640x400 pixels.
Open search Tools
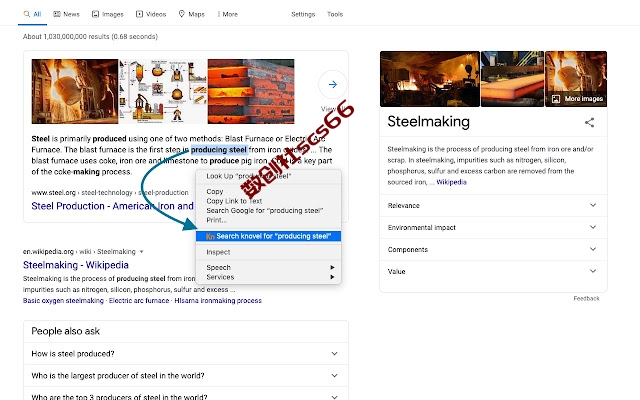coord(335,14)
